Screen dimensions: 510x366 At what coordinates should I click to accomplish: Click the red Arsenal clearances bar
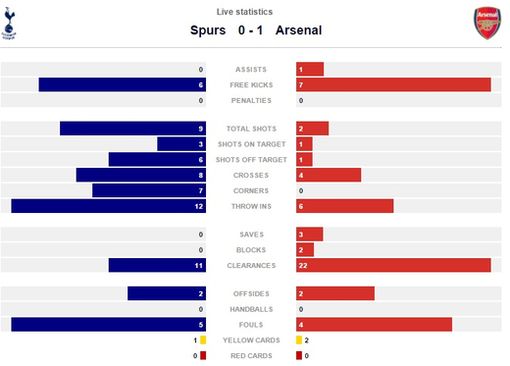[393, 265]
